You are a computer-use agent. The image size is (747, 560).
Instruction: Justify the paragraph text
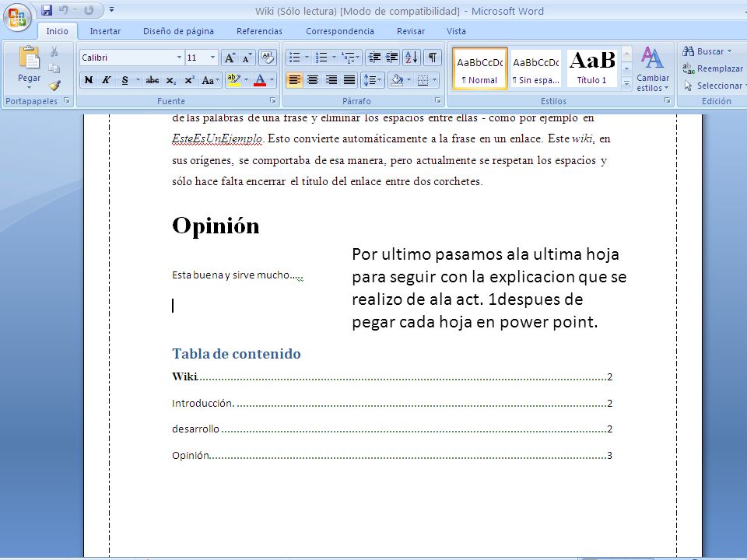[349, 80]
